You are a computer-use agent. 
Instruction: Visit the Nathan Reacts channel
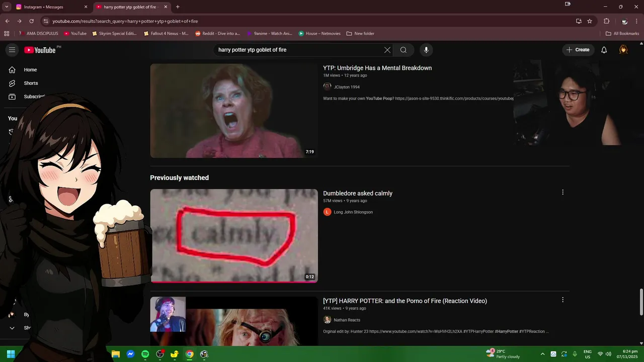coord(347,320)
